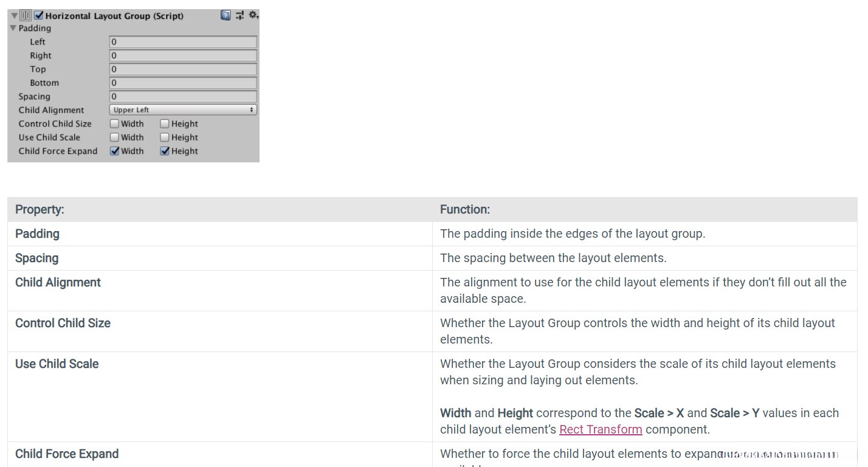Enable Control Child Size Height checkbox
This screenshot has height=467, width=868.
coord(165,123)
